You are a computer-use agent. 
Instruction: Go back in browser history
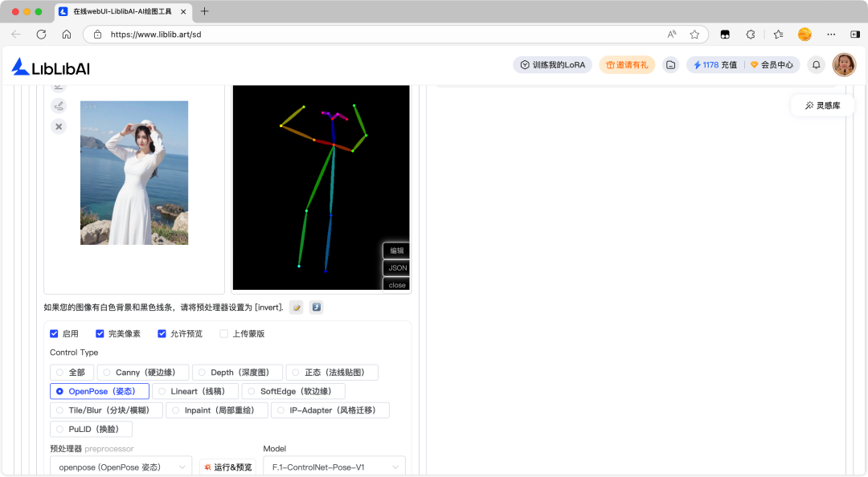click(x=16, y=35)
